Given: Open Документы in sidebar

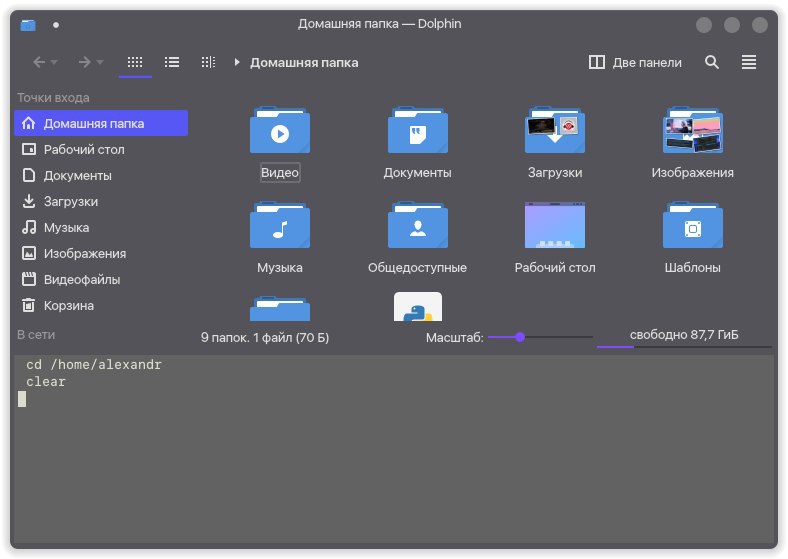Looking at the screenshot, I should 101,175.
